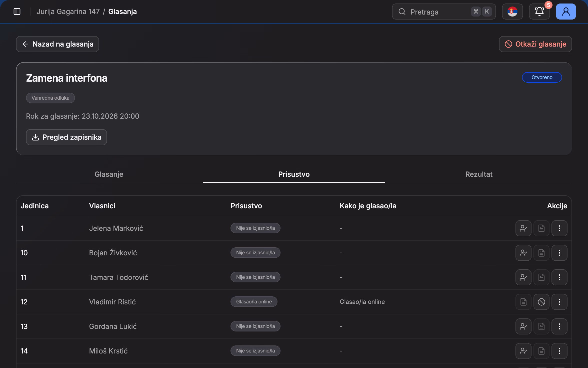Open more options for Tamara Todorović
The width and height of the screenshot is (588, 368).
point(559,277)
